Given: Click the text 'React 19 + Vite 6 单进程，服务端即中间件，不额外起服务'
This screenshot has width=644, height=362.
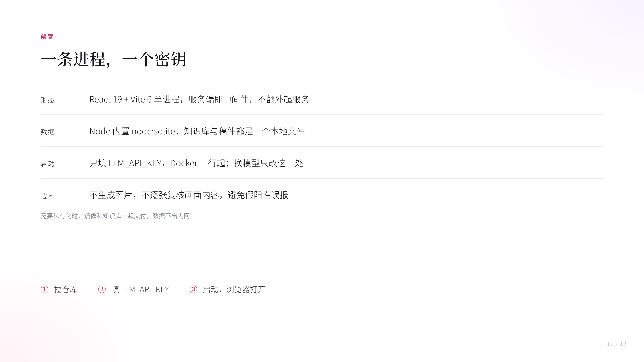Looking at the screenshot, I should (x=199, y=99).
